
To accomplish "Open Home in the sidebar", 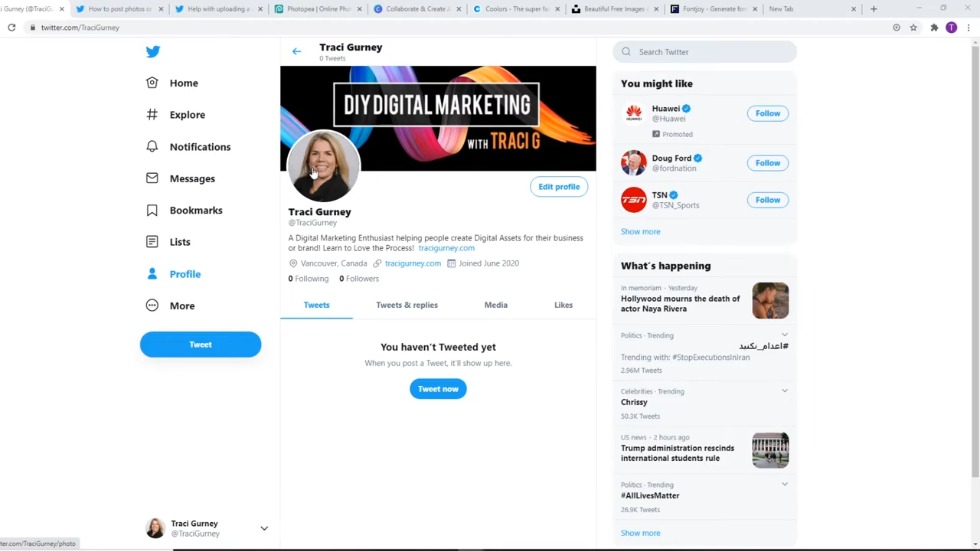I will click(x=184, y=83).
